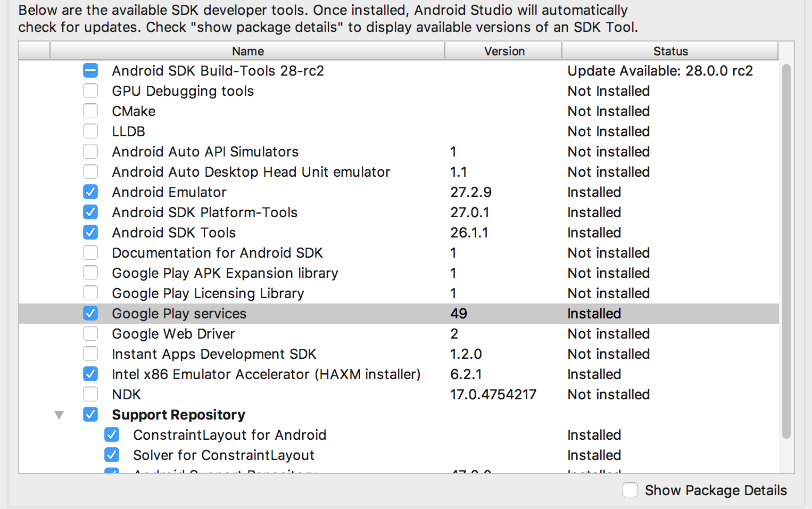812x509 pixels.
Task: Uncheck the Android Emulator checkbox
Action: click(x=90, y=192)
